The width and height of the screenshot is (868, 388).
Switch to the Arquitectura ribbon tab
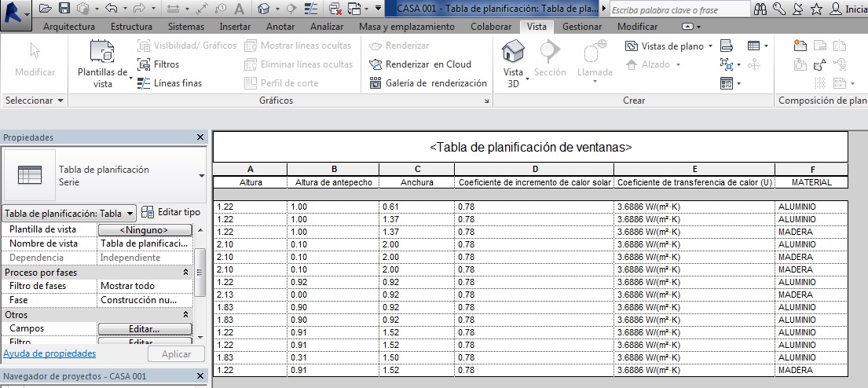click(69, 27)
